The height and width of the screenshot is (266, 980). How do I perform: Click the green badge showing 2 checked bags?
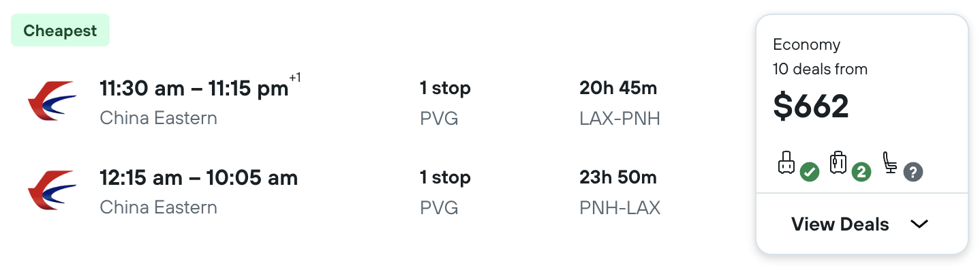coord(861,172)
